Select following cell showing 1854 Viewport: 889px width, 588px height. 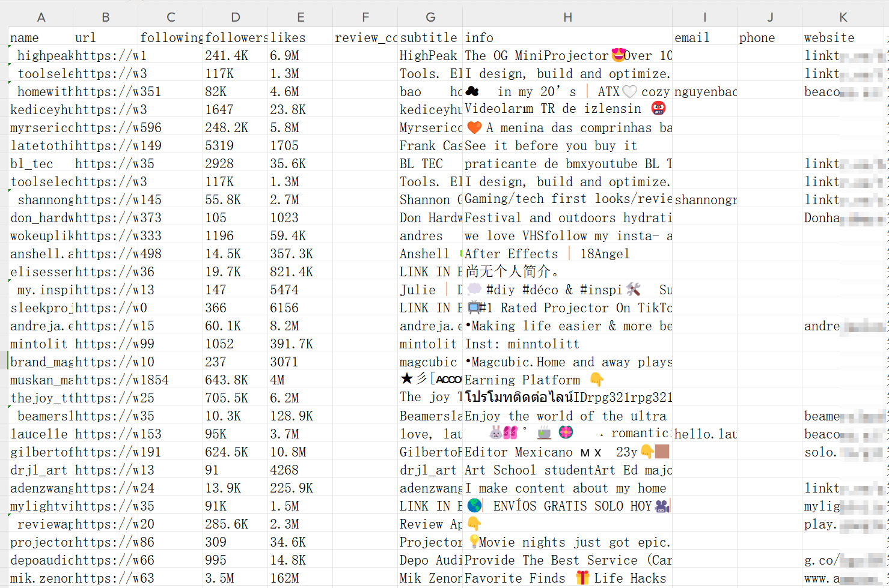point(171,380)
